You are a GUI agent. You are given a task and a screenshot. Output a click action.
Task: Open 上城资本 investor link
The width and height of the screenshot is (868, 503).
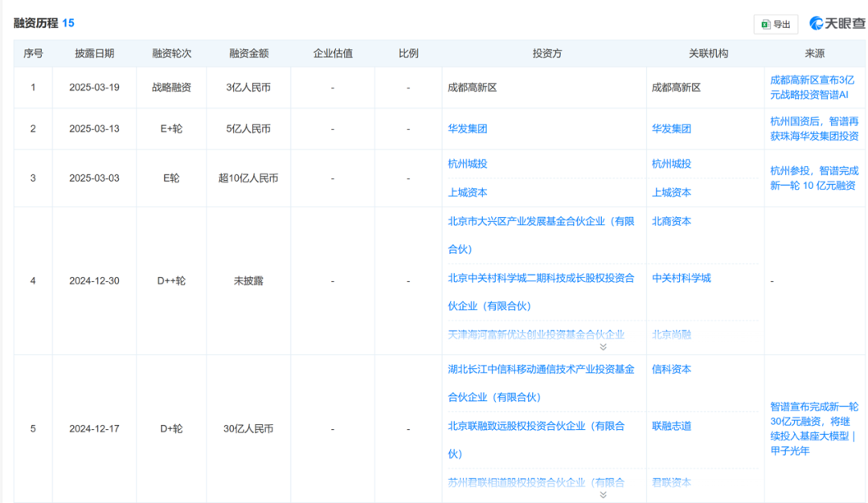[468, 193]
